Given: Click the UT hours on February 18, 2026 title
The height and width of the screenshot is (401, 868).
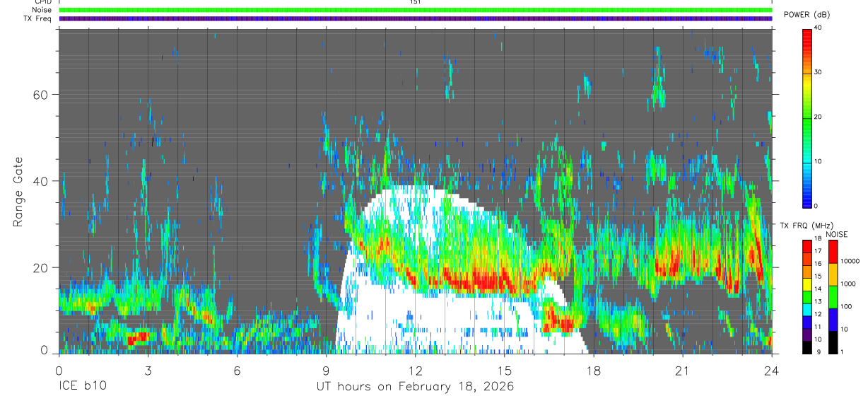Looking at the screenshot, I should coord(415,387).
